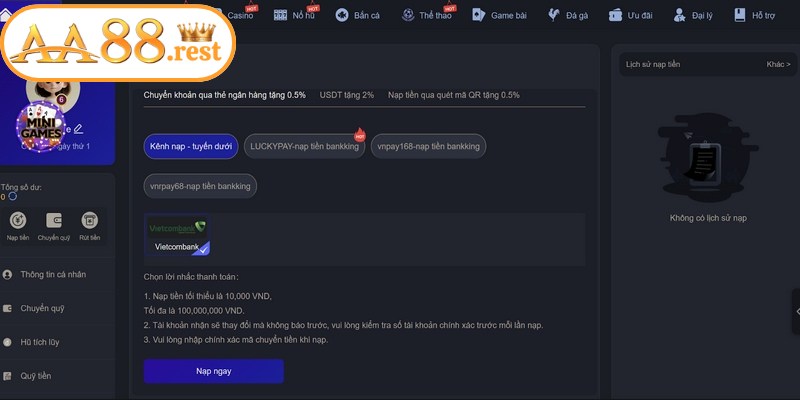
Task: Open the Đá gà rooster menu
Action: [x=568, y=15]
